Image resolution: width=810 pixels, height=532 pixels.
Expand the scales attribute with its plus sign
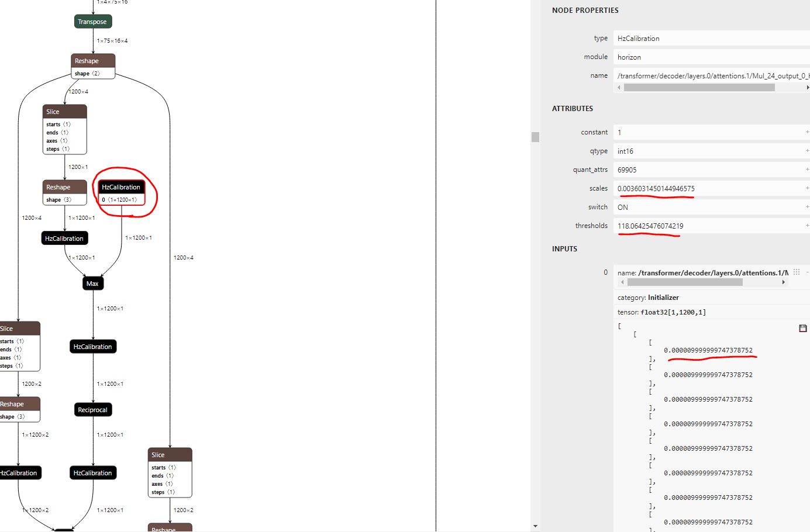tap(807, 188)
